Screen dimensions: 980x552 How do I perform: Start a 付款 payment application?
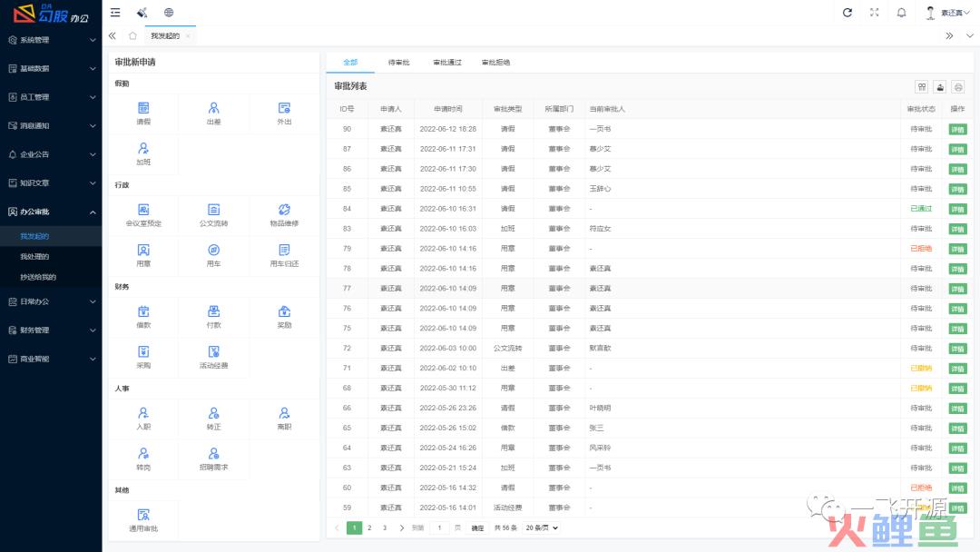click(x=214, y=317)
